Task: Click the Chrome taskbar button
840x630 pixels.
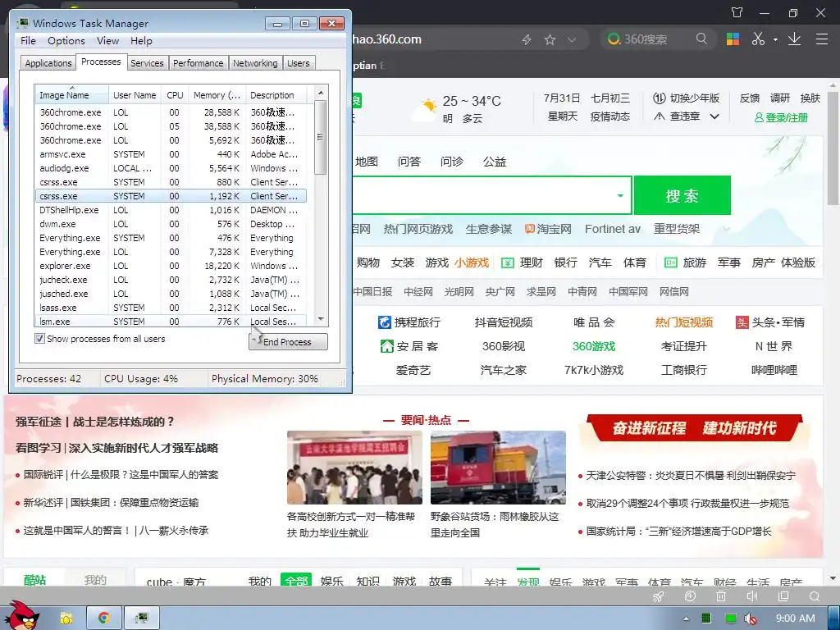Action: pyautogui.click(x=104, y=619)
